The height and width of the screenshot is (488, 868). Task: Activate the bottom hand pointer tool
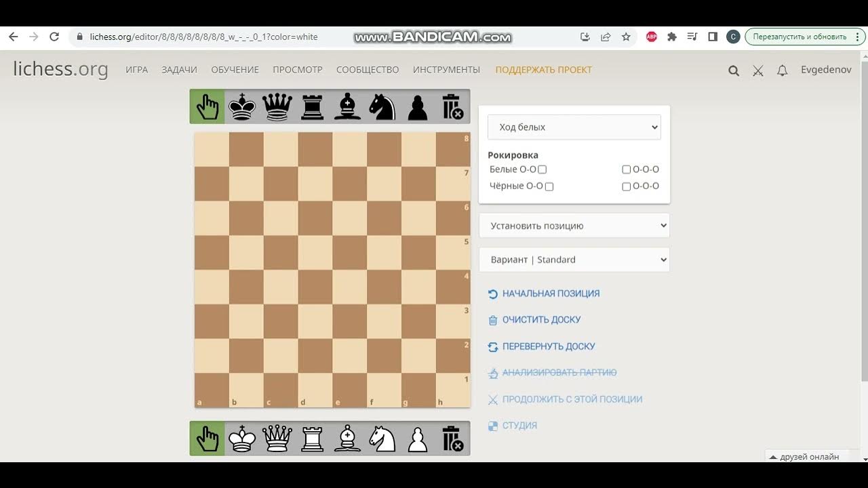coord(208,439)
